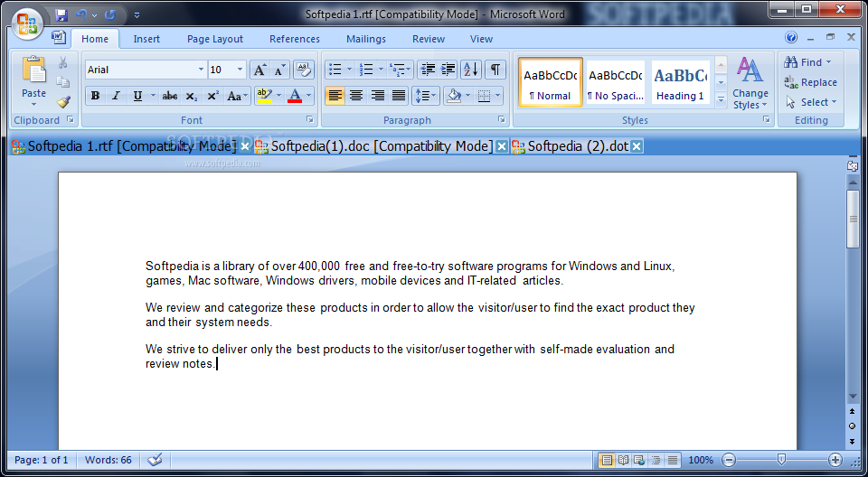Click the vertical scrollbar thumb
868x477 pixels.
point(853,219)
